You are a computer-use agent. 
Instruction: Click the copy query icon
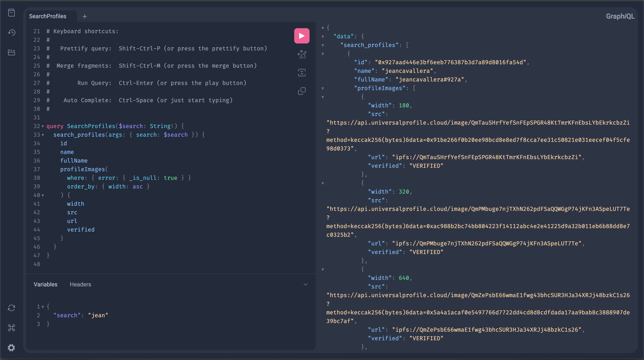click(x=302, y=91)
